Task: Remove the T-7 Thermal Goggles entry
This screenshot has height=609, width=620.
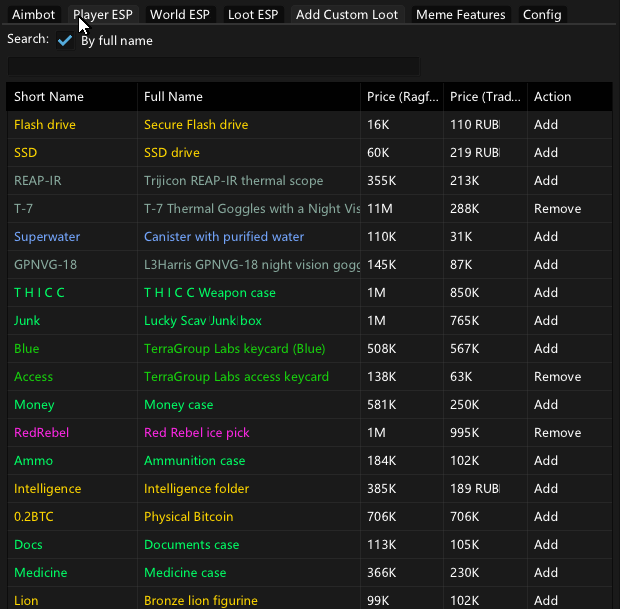Action: tap(557, 209)
